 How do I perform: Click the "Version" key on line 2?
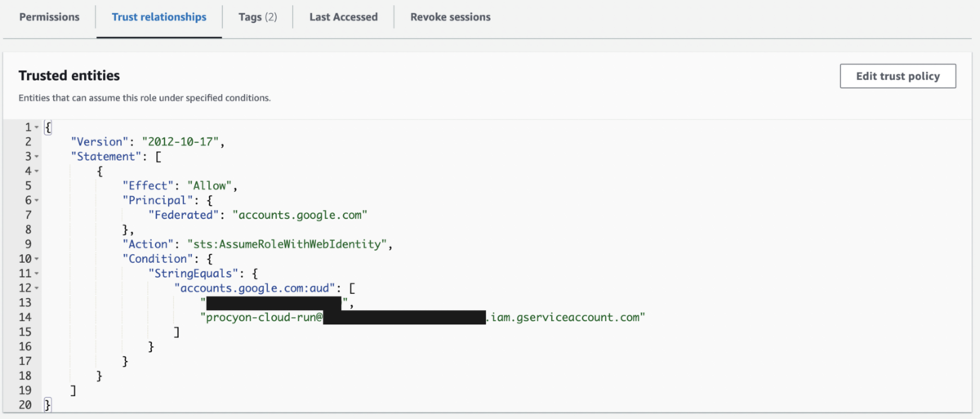tap(100, 141)
